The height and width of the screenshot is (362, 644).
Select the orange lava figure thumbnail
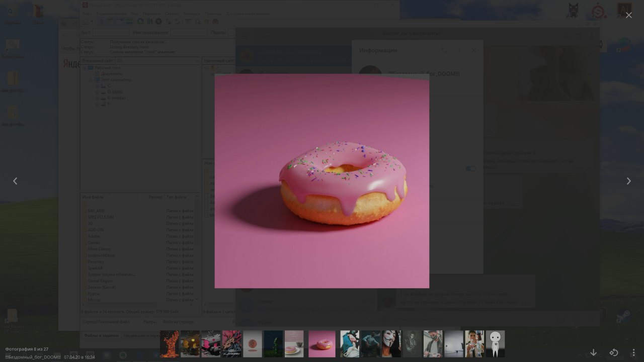click(x=170, y=344)
